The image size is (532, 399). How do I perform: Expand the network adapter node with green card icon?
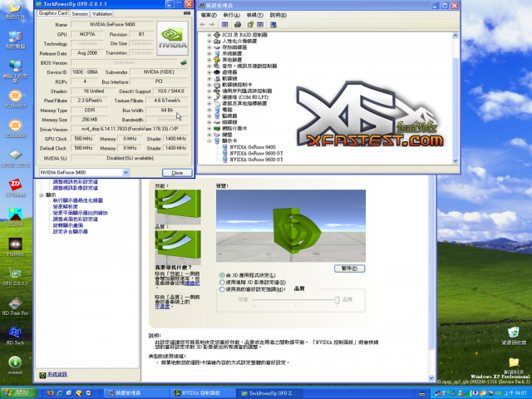click(209, 128)
